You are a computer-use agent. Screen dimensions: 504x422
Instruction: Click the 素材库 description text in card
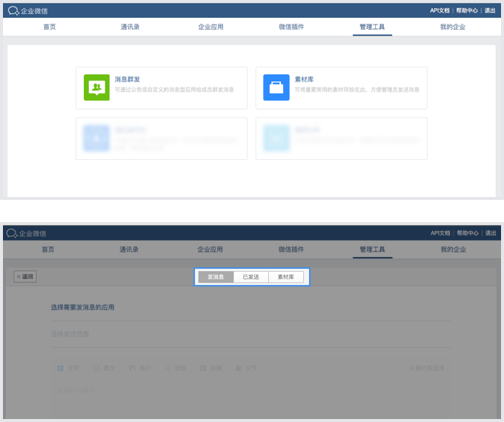pyautogui.click(x=357, y=90)
